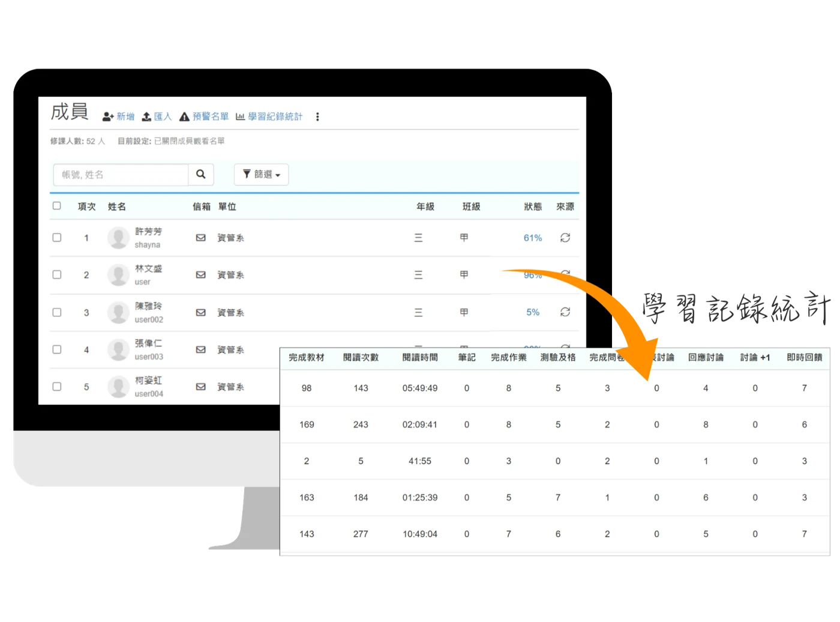The height and width of the screenshot is (622, 840).
Task: Click the 班級 column header
Action: click(x=472, y=207)
